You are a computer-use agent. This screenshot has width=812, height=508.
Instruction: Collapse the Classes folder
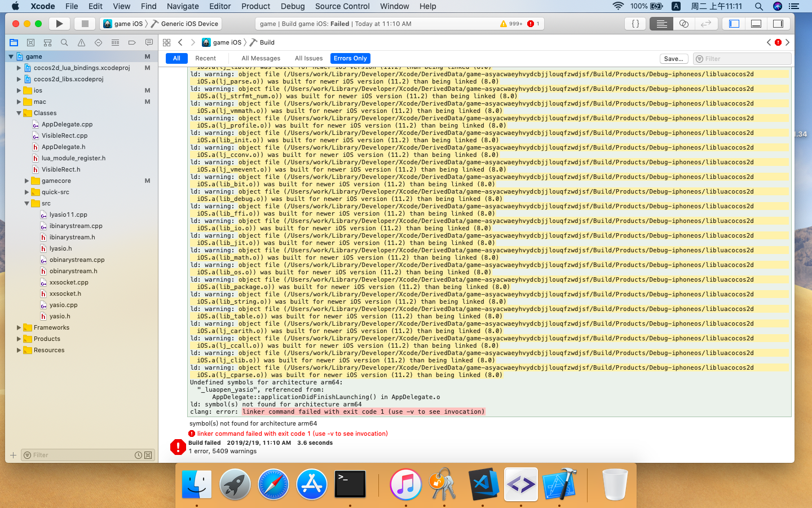tap(19, 113)
